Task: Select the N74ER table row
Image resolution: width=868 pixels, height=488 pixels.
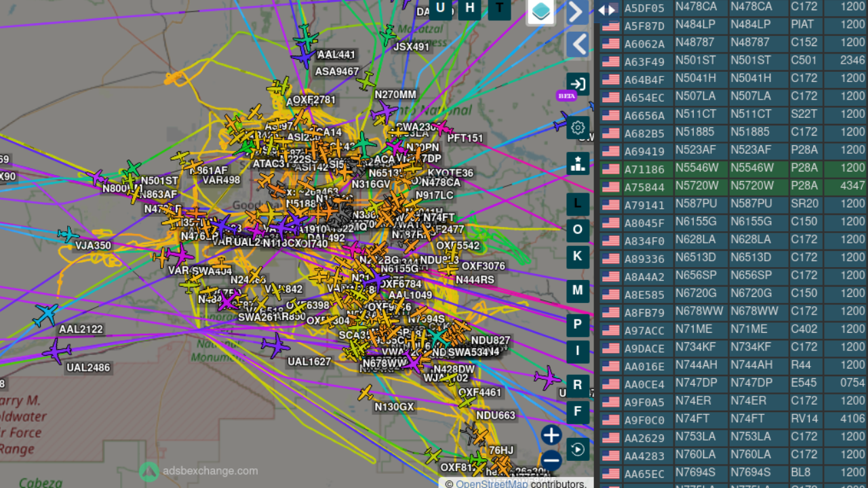Action: [734, 401]
